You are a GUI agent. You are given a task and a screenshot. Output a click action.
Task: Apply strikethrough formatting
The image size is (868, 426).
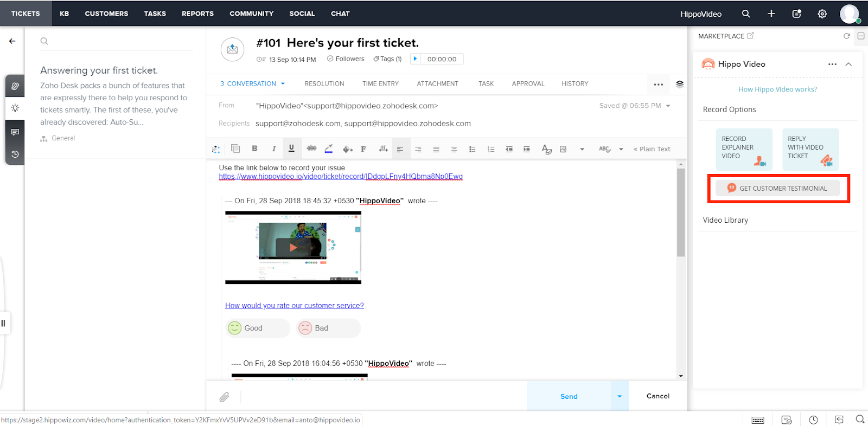311,149
